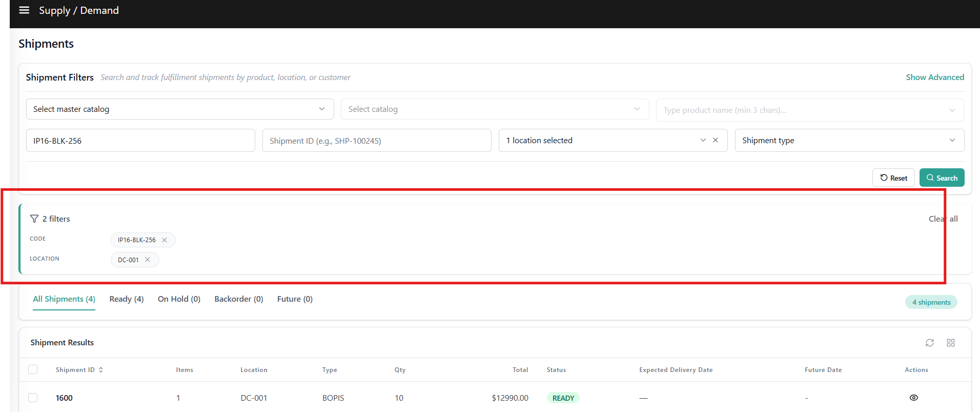Clear the selected location with the X icon
The width and height of the screenshot is (980, 412).
click(x=716, y=140)
